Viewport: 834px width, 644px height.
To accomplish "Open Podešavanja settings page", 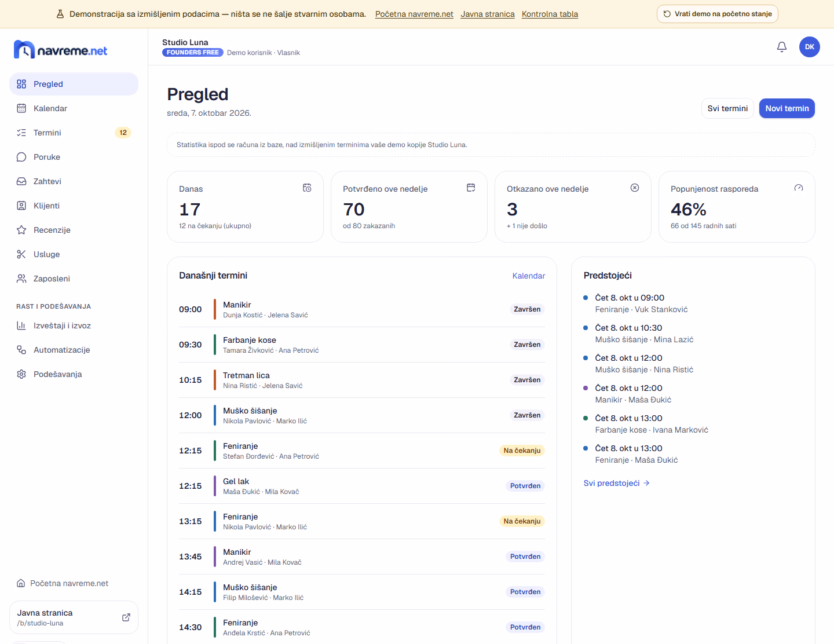I will click(x=74, y=374).
